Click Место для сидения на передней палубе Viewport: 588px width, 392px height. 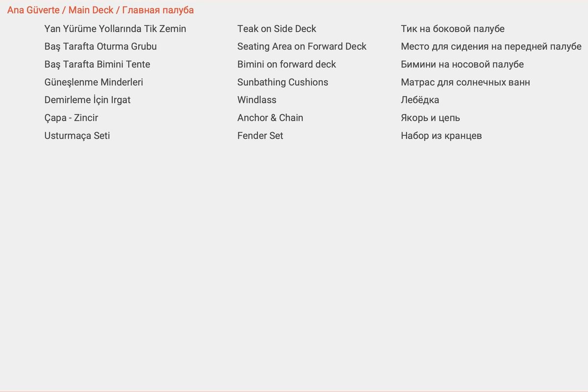(x=491, y=47)
